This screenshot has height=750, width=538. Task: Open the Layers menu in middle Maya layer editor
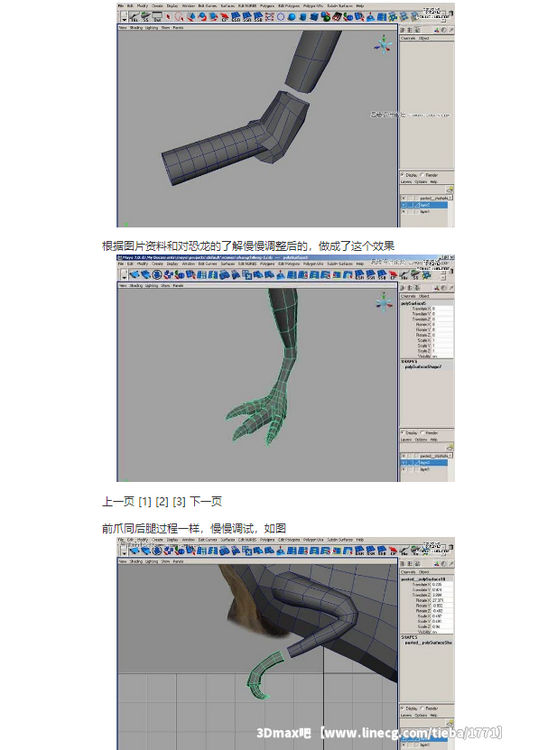406,440
